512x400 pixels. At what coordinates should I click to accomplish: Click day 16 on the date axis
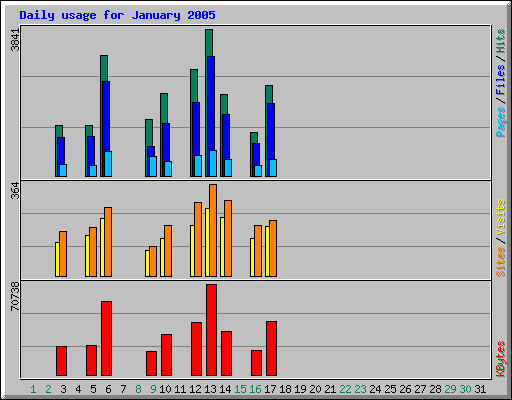[x=255, y=389]
